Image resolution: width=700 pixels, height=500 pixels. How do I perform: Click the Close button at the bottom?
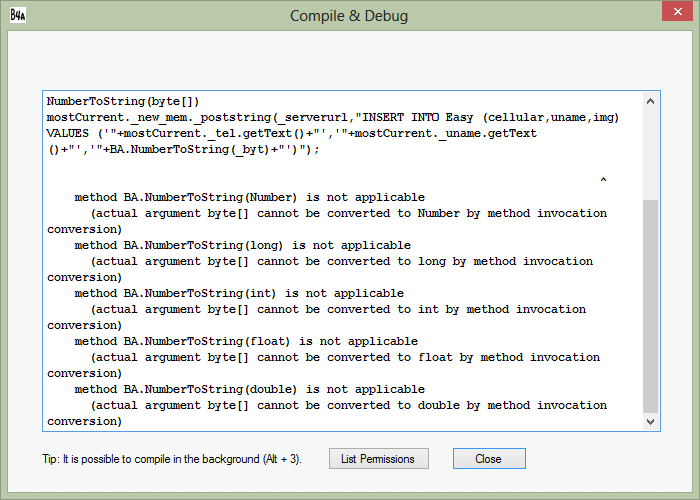[489, 458]
